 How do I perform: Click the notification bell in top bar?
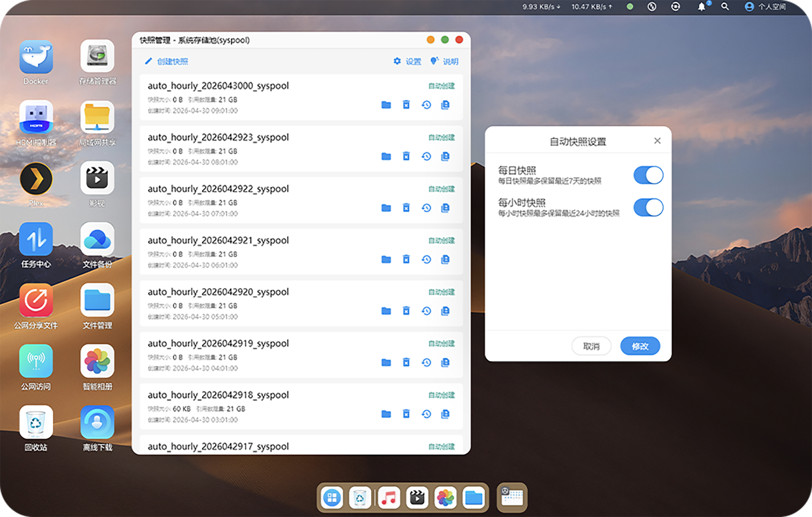coord(701,7)
